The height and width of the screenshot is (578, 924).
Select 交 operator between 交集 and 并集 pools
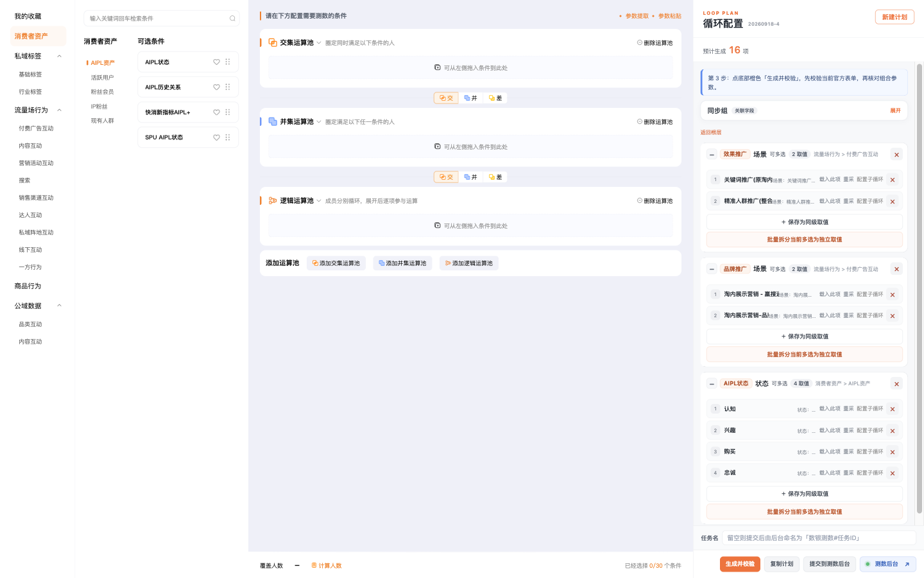pos(446,98)
